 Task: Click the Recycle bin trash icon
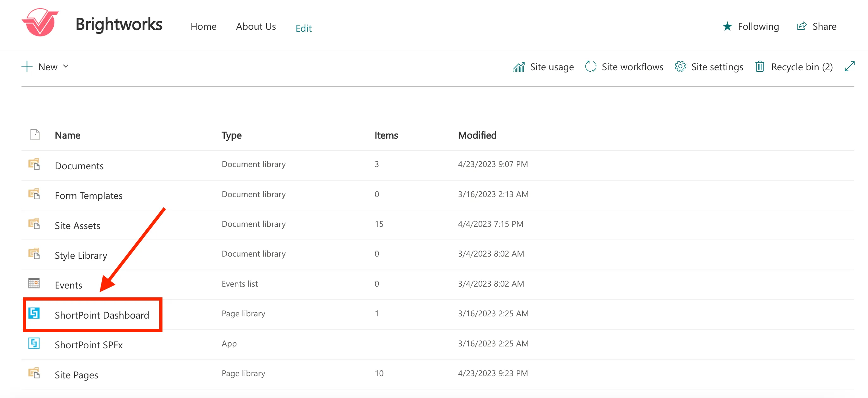pyautogui.click(x=760, y=66)
